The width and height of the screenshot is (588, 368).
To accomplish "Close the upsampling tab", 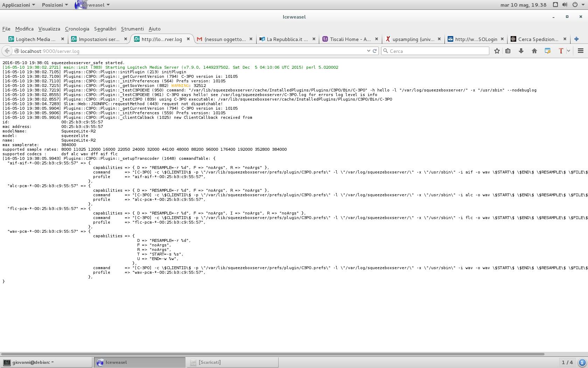I will point(439,39).
